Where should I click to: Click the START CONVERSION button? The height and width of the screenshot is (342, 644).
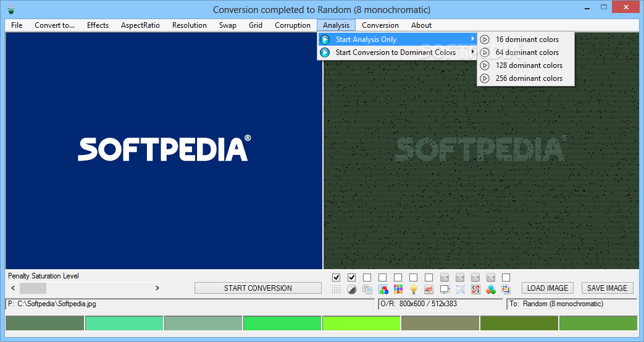tap(258, 288)
